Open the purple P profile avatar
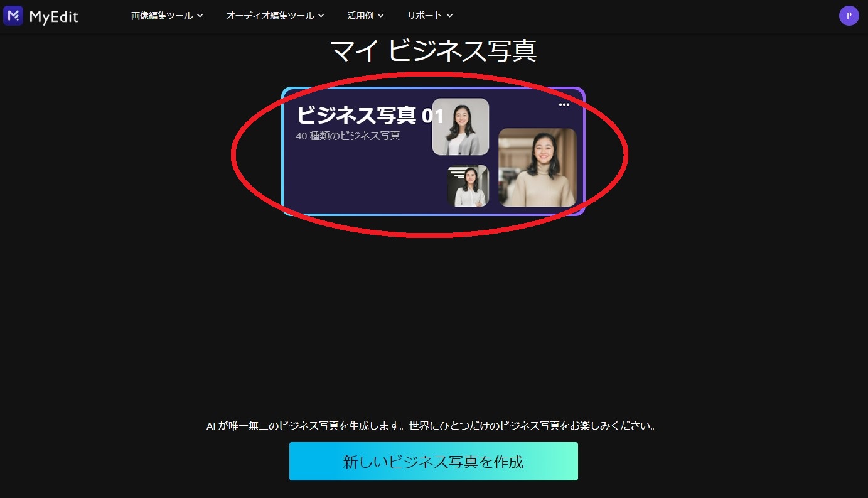 pyautogui.click(x=849, y=16)
